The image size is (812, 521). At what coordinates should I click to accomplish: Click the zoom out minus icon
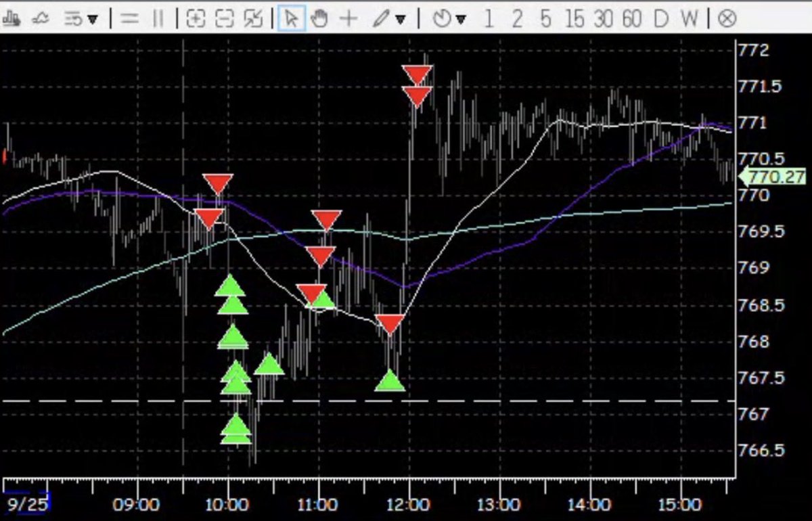click(x=224, y=18)
